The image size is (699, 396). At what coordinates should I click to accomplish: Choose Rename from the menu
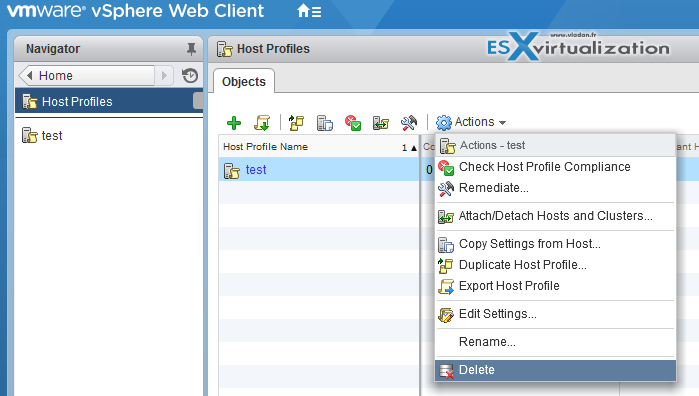pos(555,342)
